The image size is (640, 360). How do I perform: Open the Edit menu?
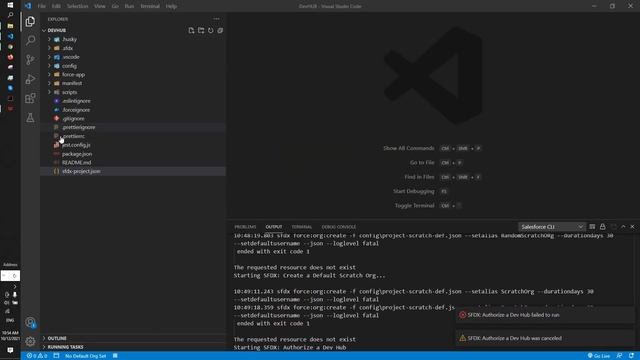coord(56,6)
